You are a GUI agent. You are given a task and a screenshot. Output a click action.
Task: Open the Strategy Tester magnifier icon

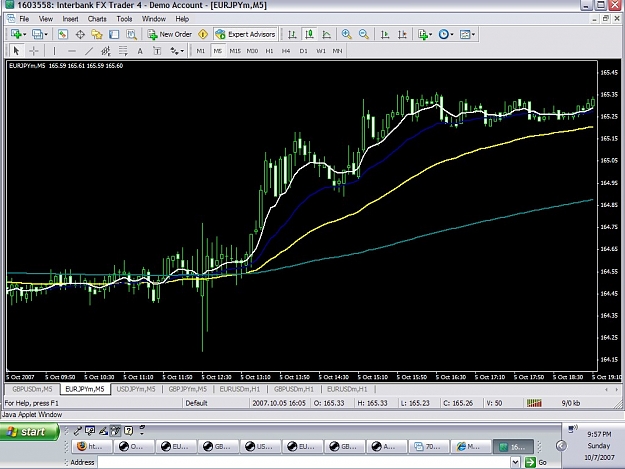point(131,34)
